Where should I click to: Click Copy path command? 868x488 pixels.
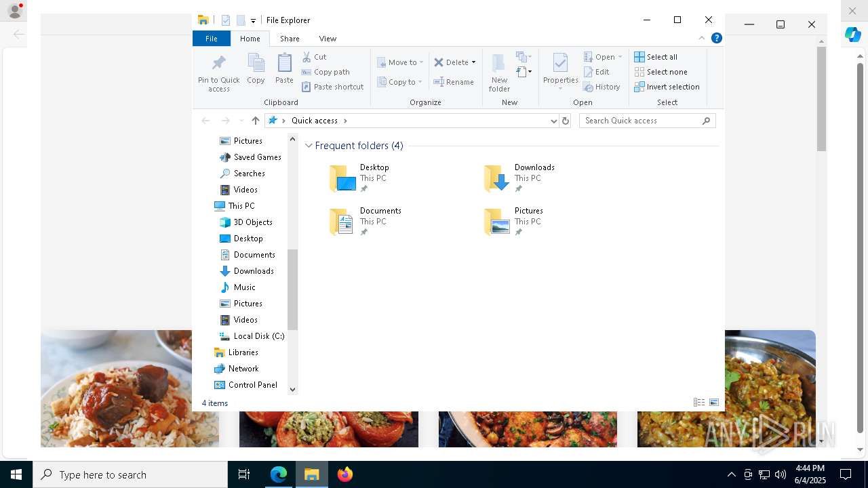325,72
